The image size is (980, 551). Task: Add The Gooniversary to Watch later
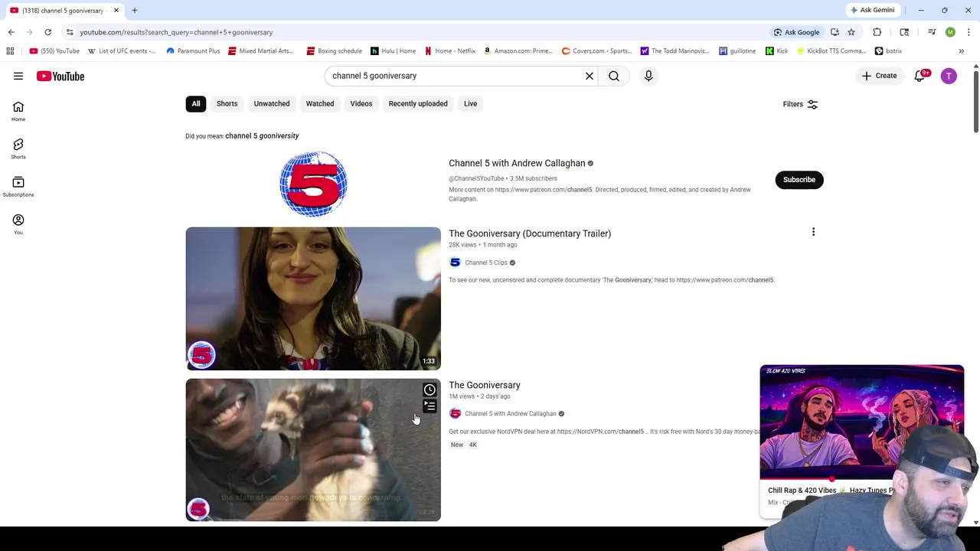(x=430, y=390)
